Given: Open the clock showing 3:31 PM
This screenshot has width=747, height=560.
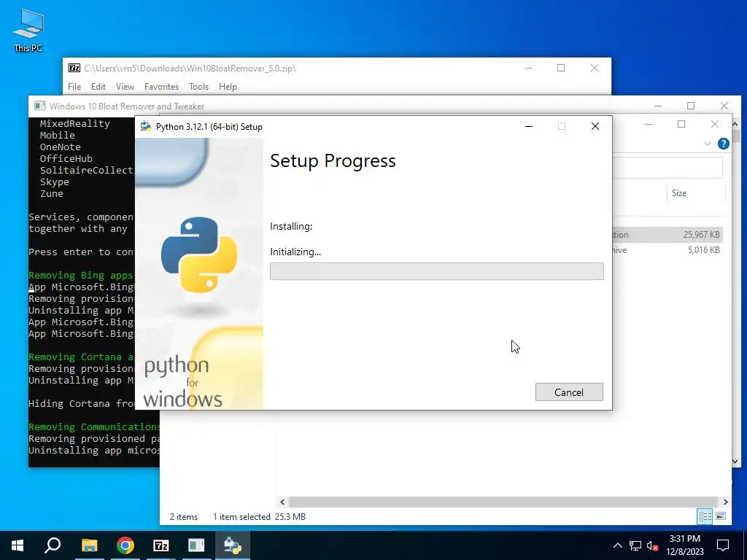Looking at the screenshot, I should [x=684, y=545].
